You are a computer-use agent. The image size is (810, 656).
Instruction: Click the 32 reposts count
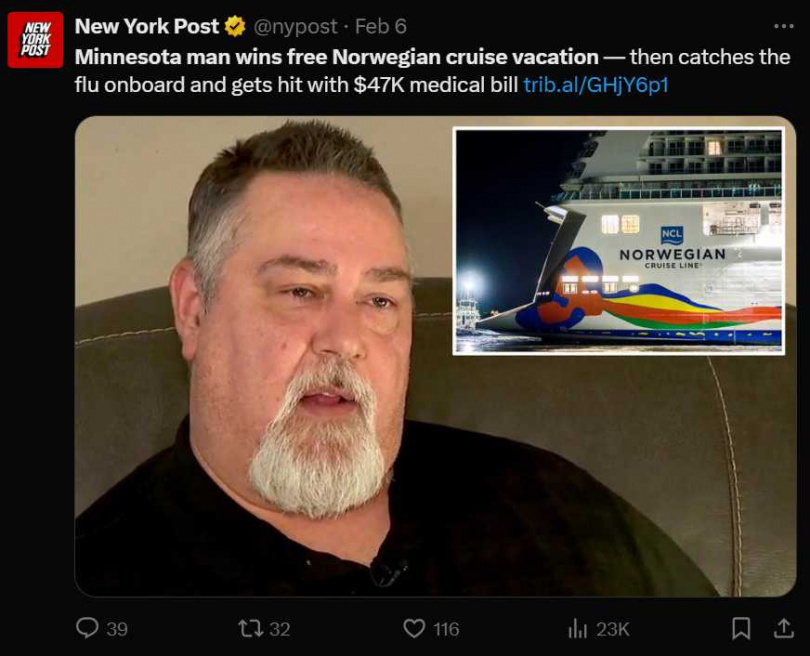point(280,629)
